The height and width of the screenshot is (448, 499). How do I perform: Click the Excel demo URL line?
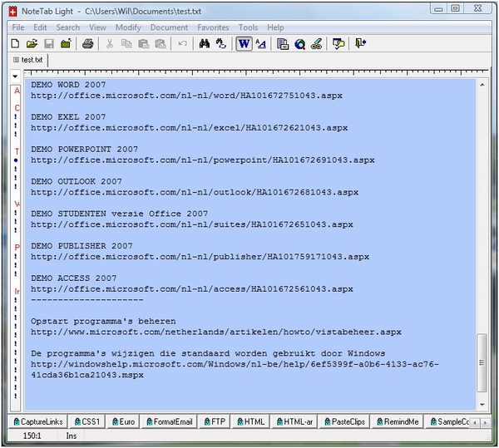190,128
